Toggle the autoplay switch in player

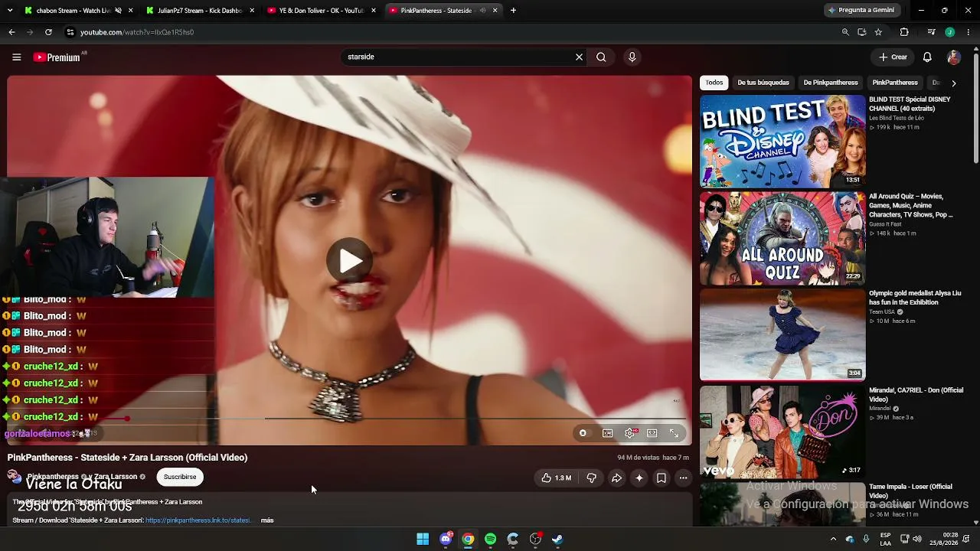[583, 433]
